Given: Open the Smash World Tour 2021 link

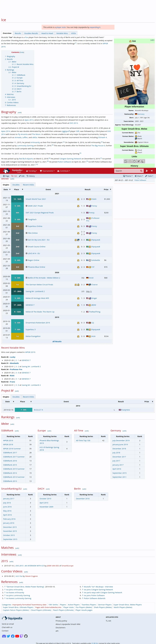Looking at the screenshot, I should pos(36,199).
